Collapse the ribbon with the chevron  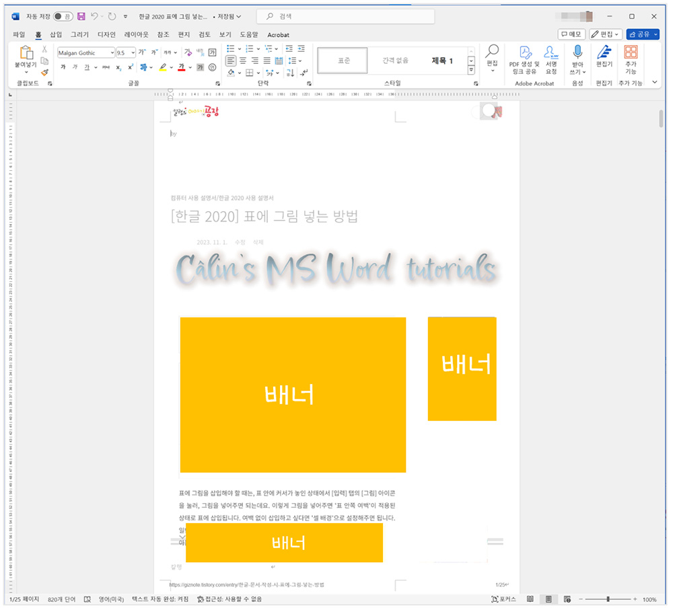[x=655, y=82]
